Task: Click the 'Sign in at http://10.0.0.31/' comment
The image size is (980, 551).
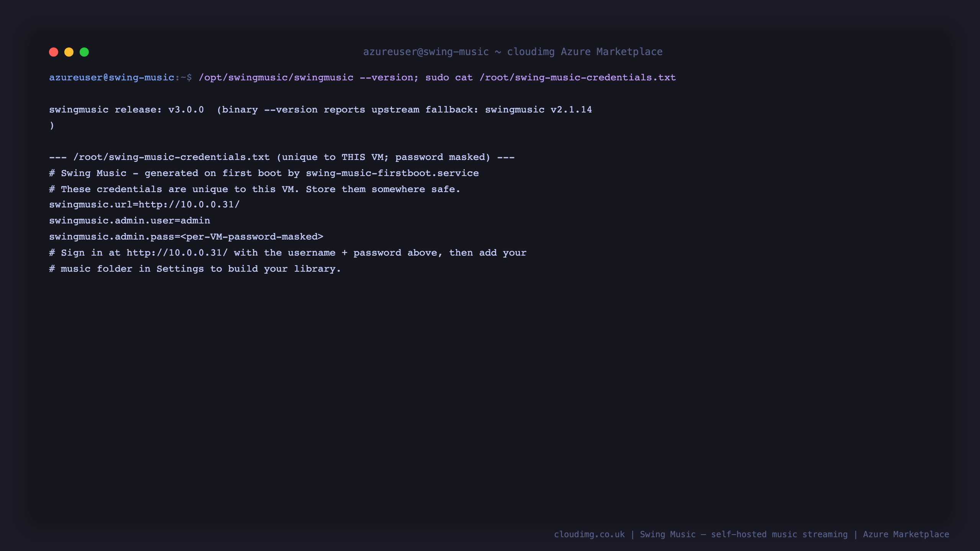Action: point(287,253)
